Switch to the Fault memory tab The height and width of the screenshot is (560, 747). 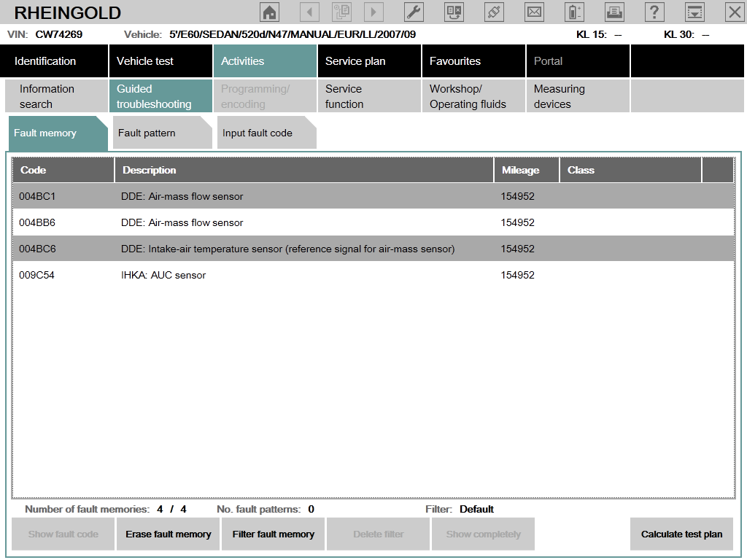pyautogui.click(x=58, y=133)
